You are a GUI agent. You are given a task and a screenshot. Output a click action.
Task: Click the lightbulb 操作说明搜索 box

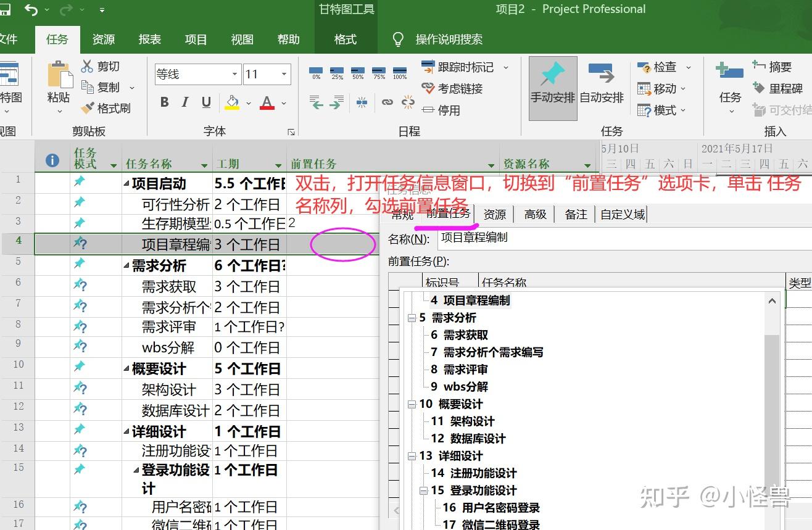point(437,39)
